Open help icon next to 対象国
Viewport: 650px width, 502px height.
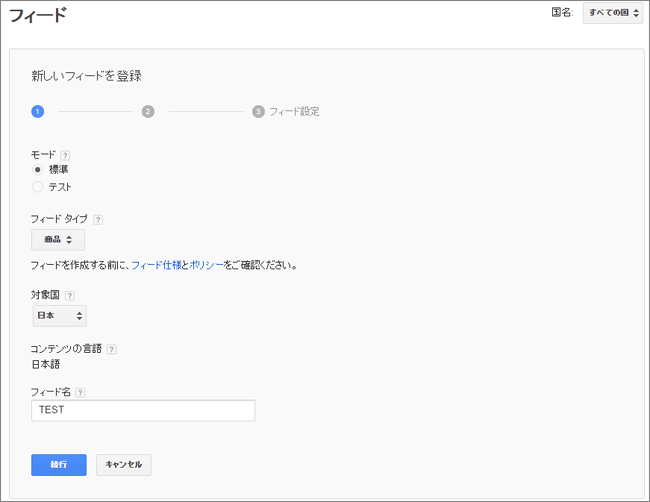[70, 296]
